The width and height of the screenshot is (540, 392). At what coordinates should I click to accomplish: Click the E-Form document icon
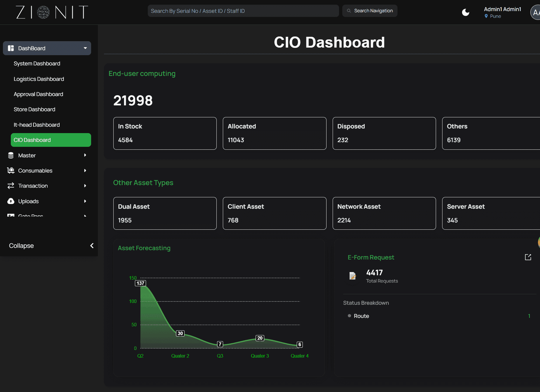pyautogui.click(x=353, y=276)
